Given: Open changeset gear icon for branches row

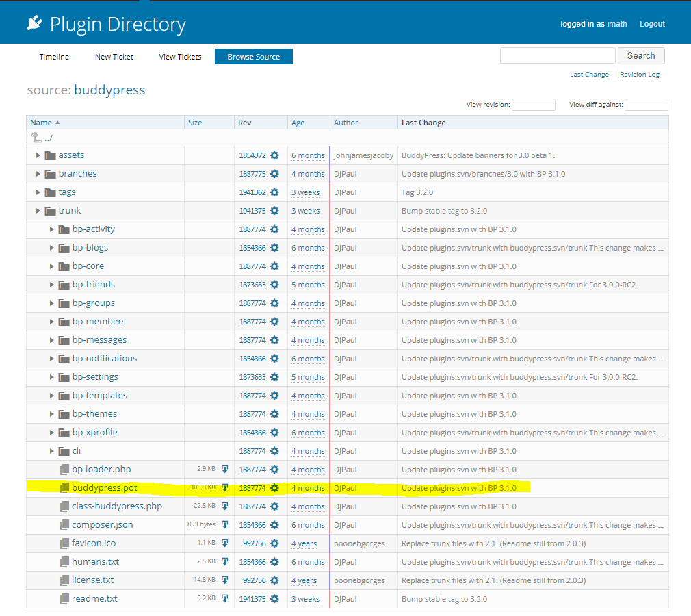Looking at the screenshot, I should (274, 174).
